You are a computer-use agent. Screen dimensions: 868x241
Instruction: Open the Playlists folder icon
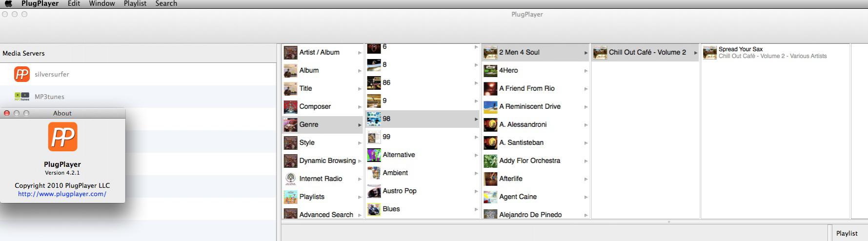[x=290, y=197]
